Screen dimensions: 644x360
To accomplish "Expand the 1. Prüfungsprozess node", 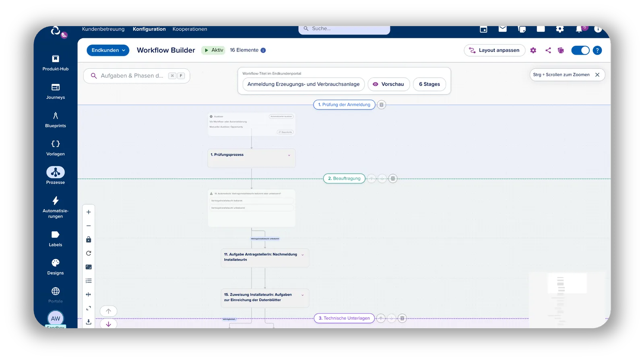I will coord(289,155).
